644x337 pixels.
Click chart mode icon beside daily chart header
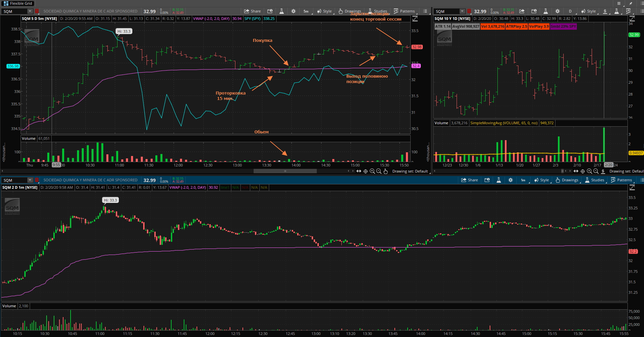[632, 19]
